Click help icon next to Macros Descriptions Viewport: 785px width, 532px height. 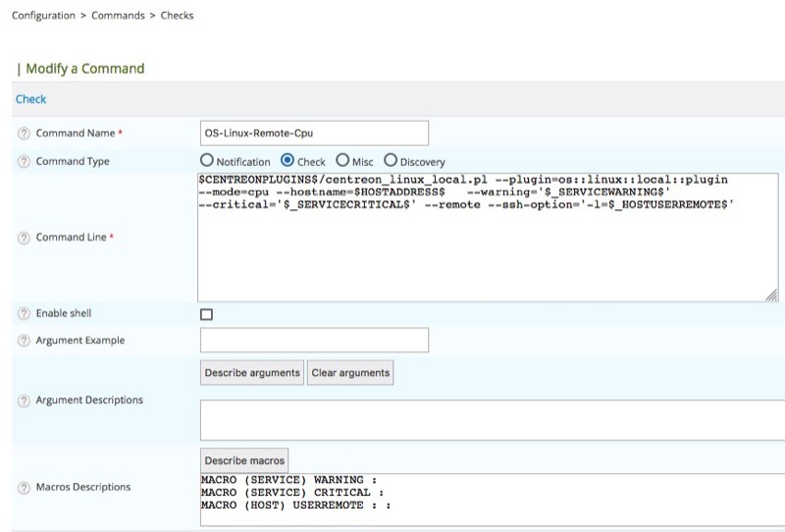click(x=23, y=488)
